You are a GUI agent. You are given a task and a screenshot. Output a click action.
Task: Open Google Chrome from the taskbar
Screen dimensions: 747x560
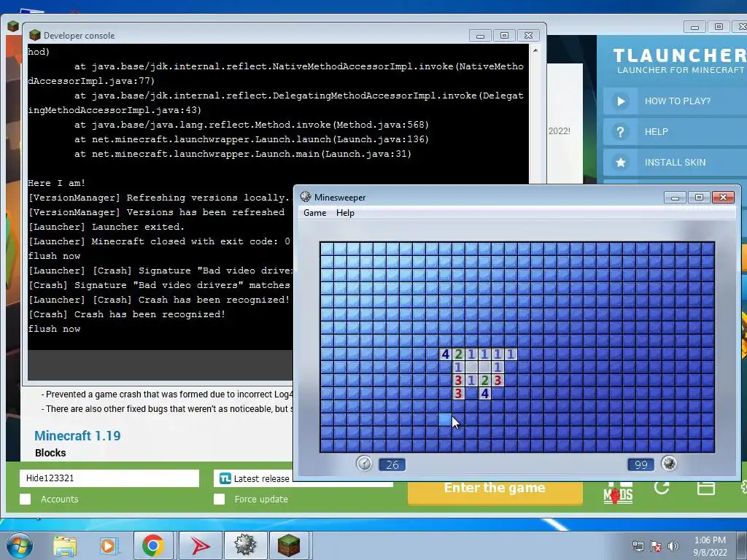click(x=152, y=545)
